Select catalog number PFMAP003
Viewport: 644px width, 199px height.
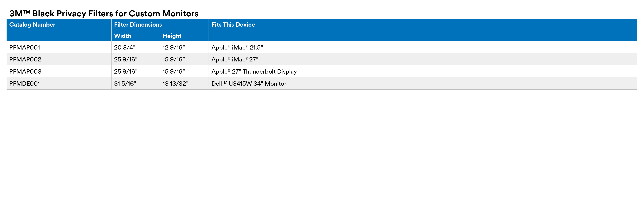click(x=25, y=72)
